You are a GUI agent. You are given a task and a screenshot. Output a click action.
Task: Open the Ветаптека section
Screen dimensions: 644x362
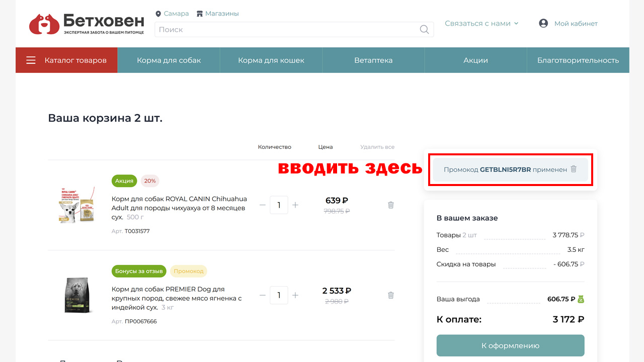[373, 60]
